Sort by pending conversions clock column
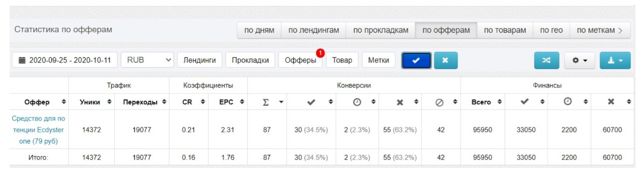 point(357,102)
